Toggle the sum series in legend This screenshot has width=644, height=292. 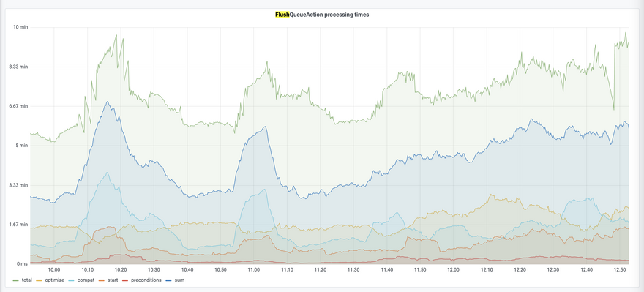point(180,280)
